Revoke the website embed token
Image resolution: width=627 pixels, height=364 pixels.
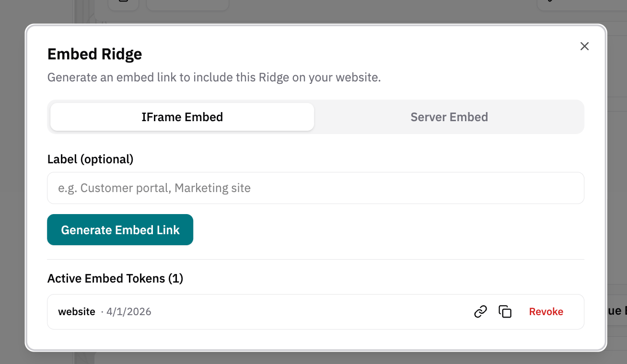pyautogui.click(x=546, y=311)
